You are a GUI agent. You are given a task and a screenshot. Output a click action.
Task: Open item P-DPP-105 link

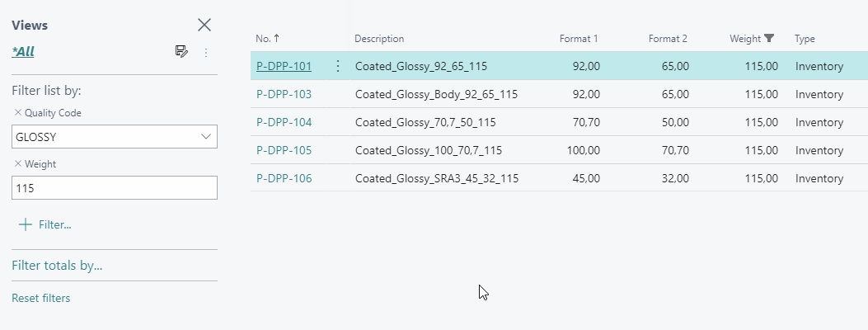[x=284, y=150]
